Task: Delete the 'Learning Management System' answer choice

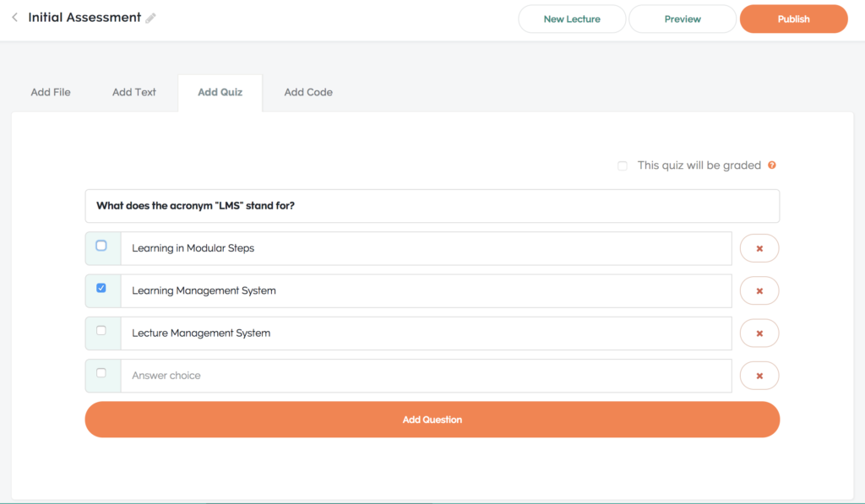Action: 759,291
